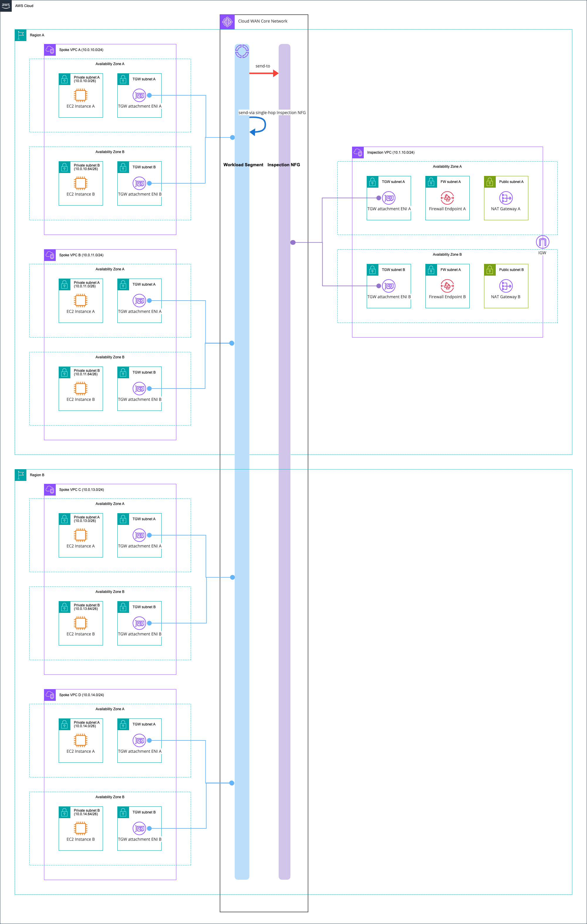Click 'Spoke VPC A (10.0.10.0/24)' title
This screenshot has height=924, width=587.
click(81, 50)
